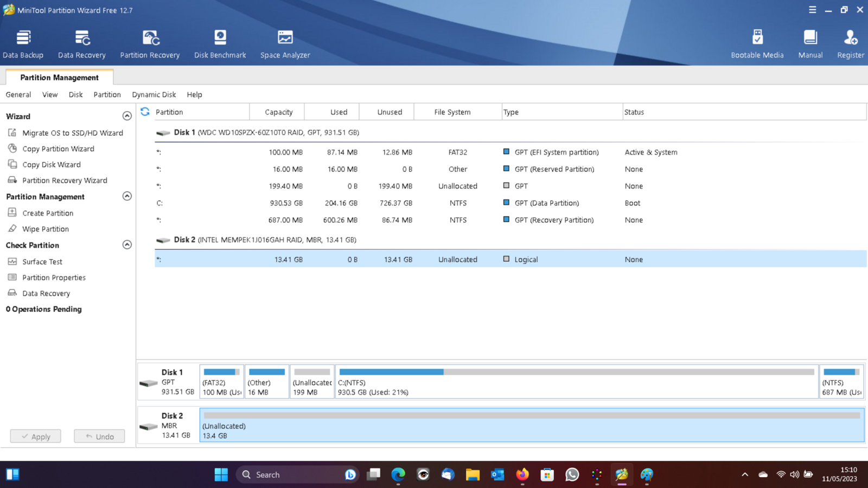Image resolution: width=868 pixels, height=488 pixels.
Task: Click the Apply button
Action: coord(35,436)
